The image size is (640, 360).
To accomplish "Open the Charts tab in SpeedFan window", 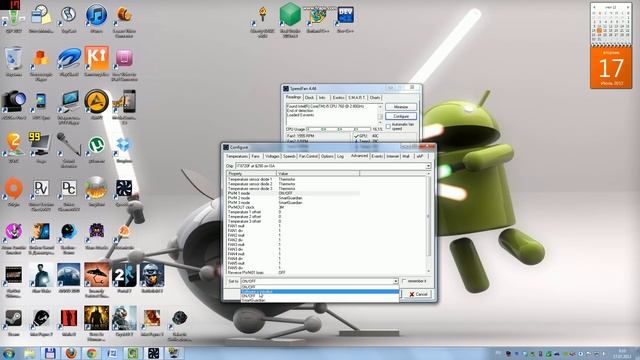I will (375, 98).
